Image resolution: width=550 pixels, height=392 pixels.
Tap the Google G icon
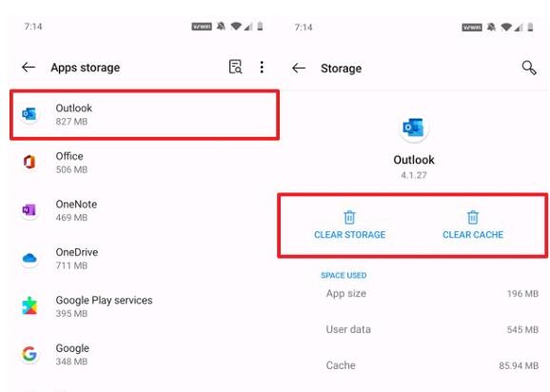coord(29,354)
